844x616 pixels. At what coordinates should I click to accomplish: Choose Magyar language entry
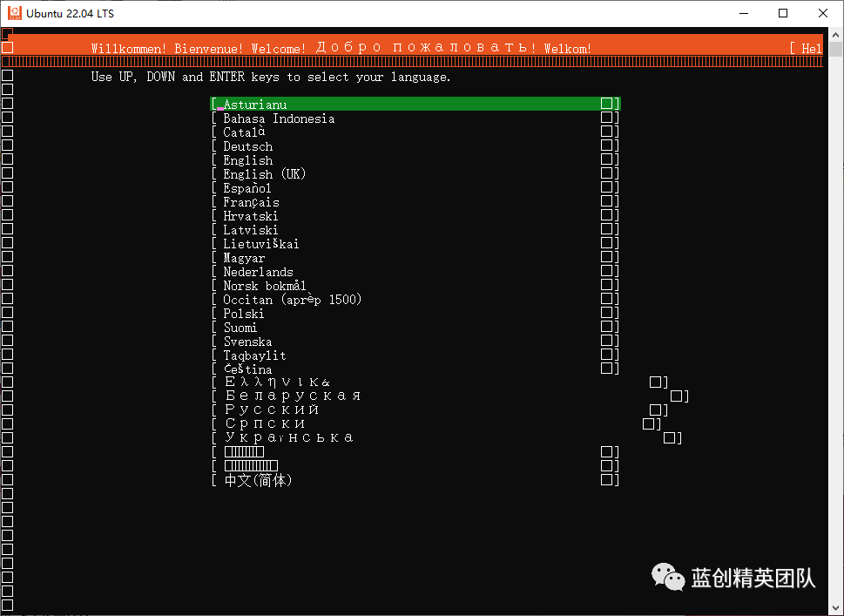[x=415, y=258]
